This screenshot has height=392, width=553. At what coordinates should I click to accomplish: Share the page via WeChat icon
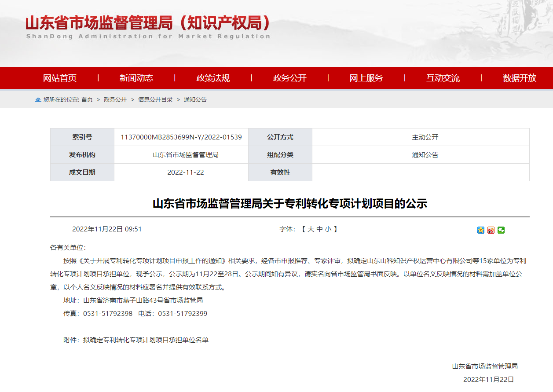501,230
